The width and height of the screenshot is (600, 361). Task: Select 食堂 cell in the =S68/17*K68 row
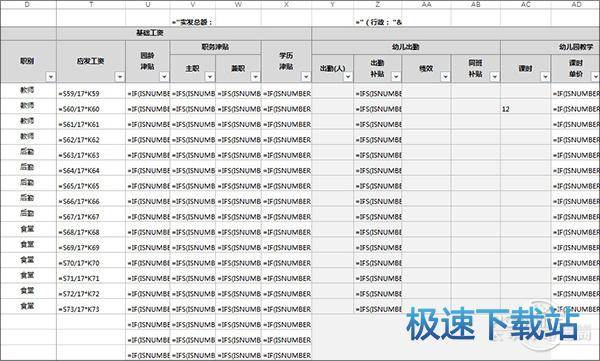tap(28, 230)
